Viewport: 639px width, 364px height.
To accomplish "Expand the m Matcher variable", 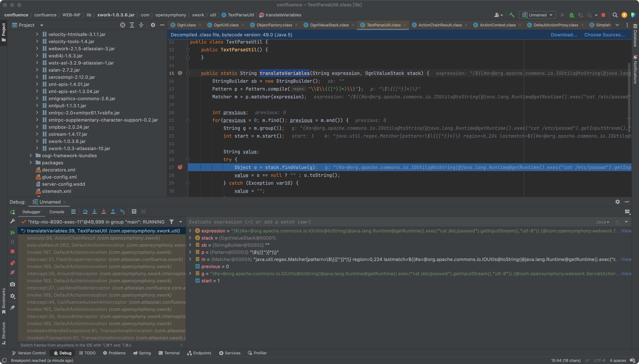I will (x=190, y=259).
